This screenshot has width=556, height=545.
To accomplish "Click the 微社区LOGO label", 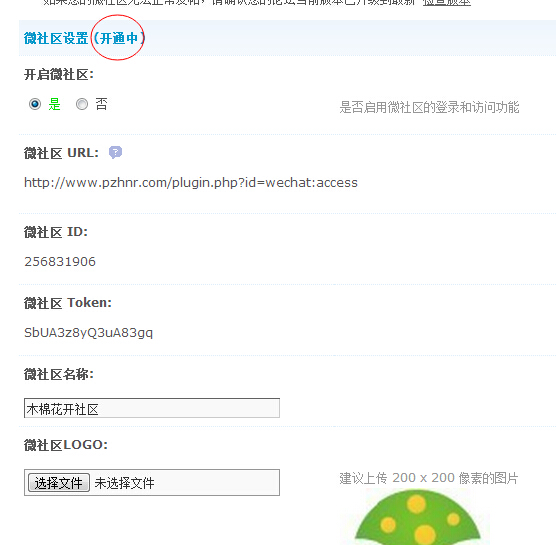I will 66,445.
